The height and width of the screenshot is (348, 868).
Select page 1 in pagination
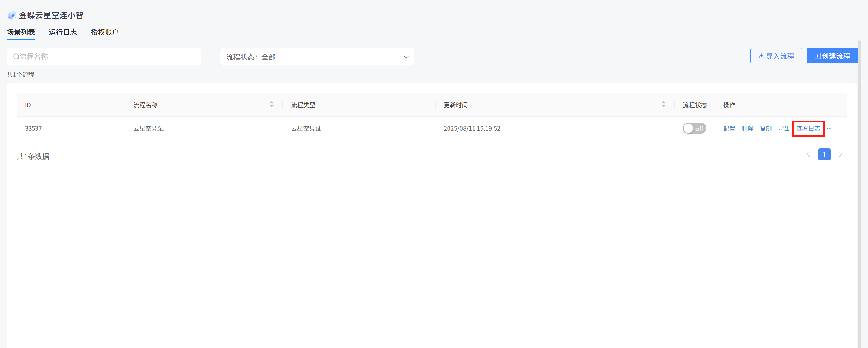824,155
